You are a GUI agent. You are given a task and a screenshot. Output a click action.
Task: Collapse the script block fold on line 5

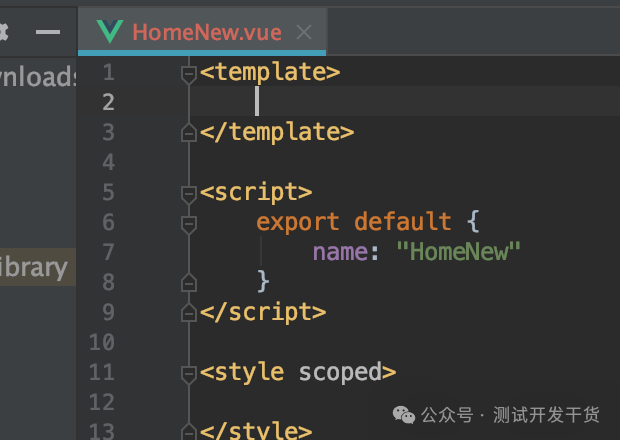189,195
